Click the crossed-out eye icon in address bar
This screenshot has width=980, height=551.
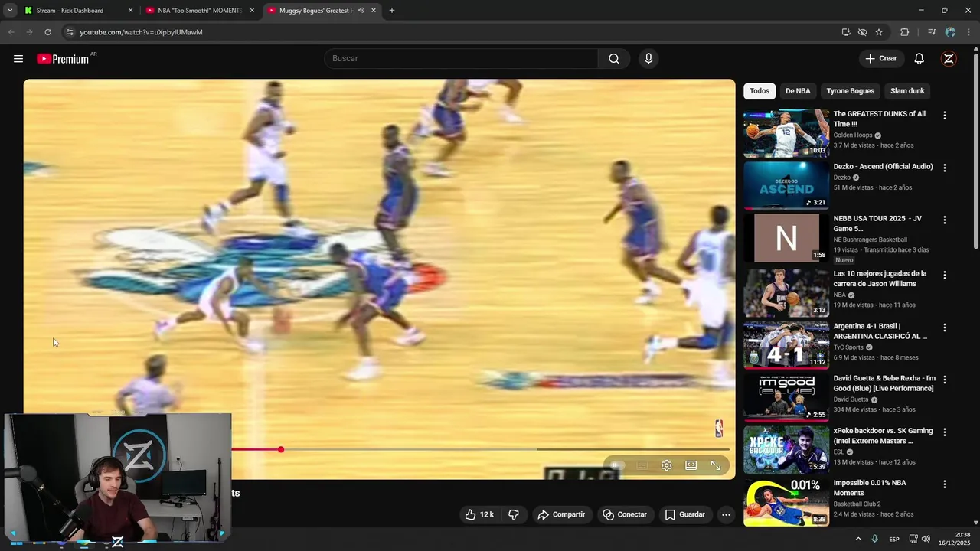pos(862,32)
